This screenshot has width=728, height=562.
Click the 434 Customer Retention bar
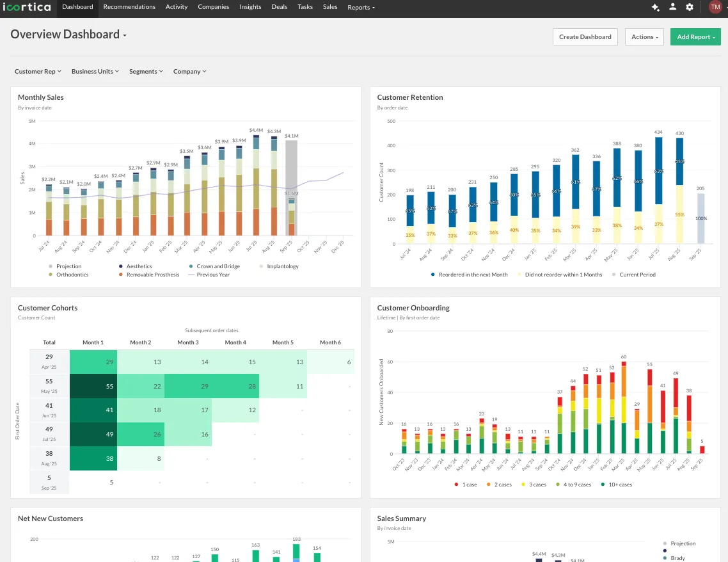[x=658, y=191]
